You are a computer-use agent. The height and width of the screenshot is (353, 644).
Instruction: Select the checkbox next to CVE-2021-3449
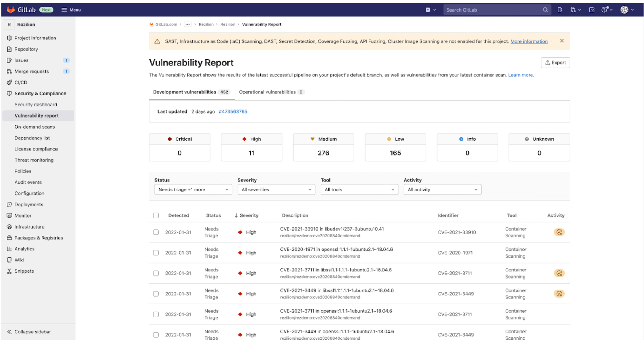pos(156,294)
